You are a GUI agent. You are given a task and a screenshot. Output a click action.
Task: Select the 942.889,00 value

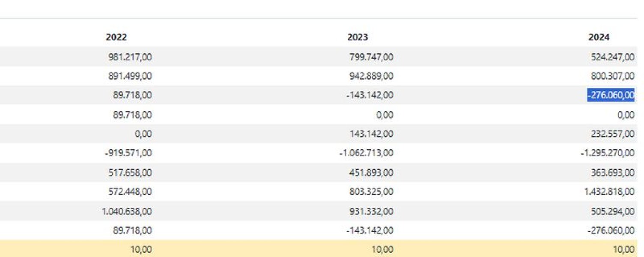click(371, 76)
